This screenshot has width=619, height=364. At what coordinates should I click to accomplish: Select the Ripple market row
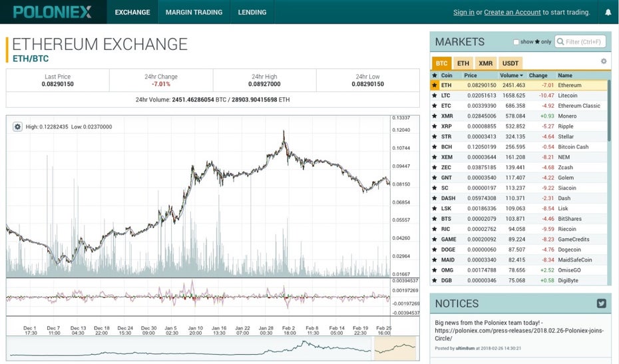tap(518, 126)
